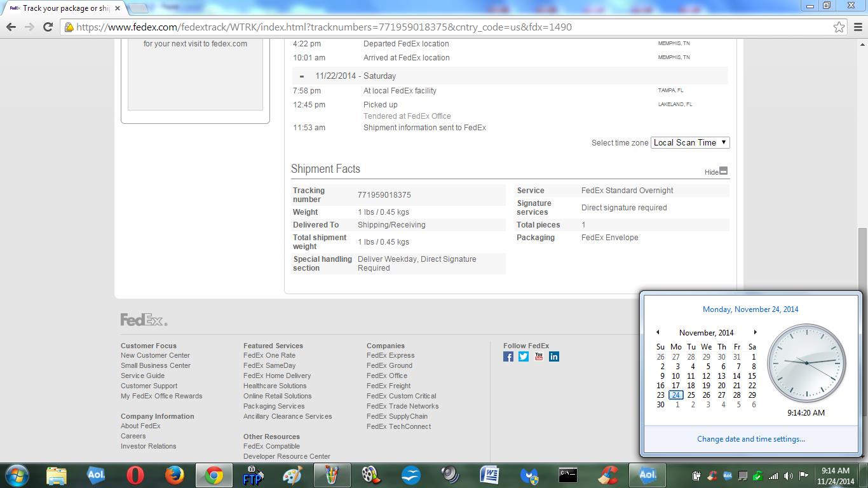Open Healthcare Solutions link
The width and height of the screenshot is (868, 488).
click(x=275, y=386)
